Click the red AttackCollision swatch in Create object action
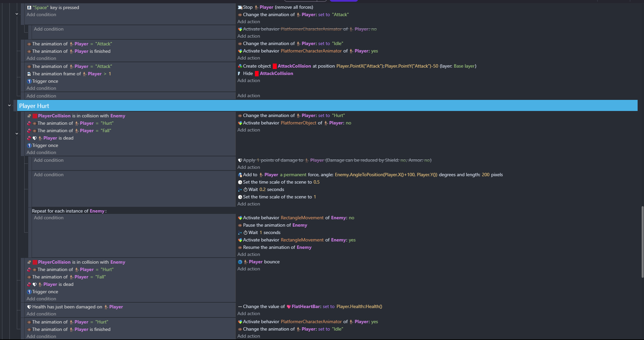The width and height of the screenshot is (644, 340). click(274, 66)
